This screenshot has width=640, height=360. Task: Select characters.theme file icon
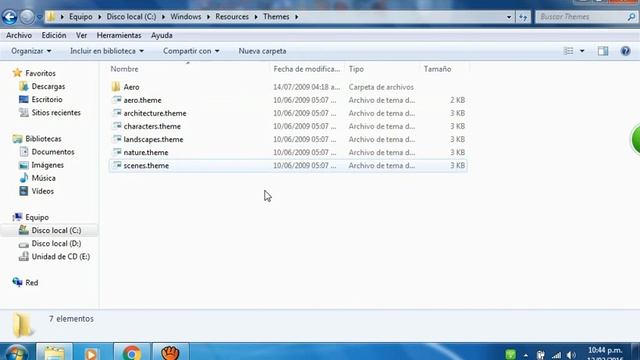click(117, 126)
